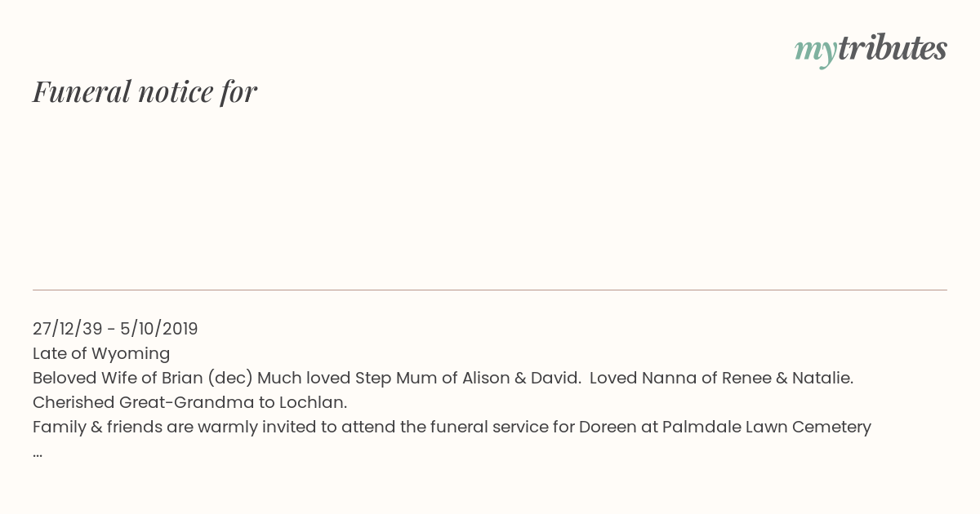The height and width of the screenshot is (514, 980).
Task: Click the dark 'tributes' part of logo
Action: pos(892,48)
